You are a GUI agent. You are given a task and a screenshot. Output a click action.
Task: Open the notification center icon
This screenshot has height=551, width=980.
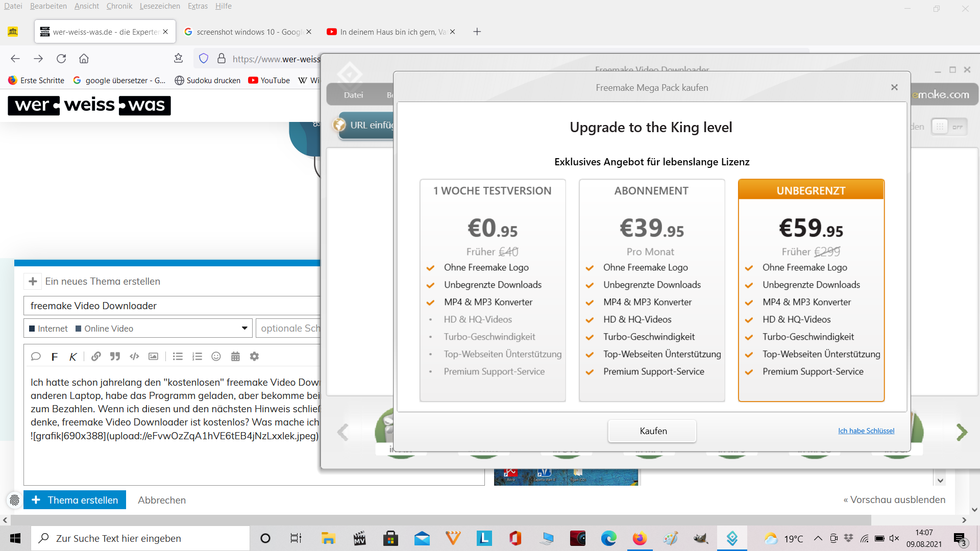pos(960,538)
